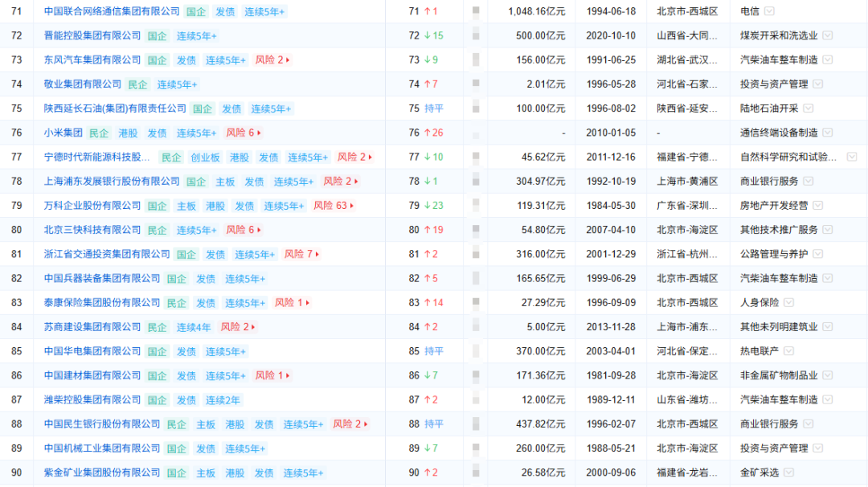
Task: Click the 敬业集团有限公司 company name
Action: tap(83, 84)
